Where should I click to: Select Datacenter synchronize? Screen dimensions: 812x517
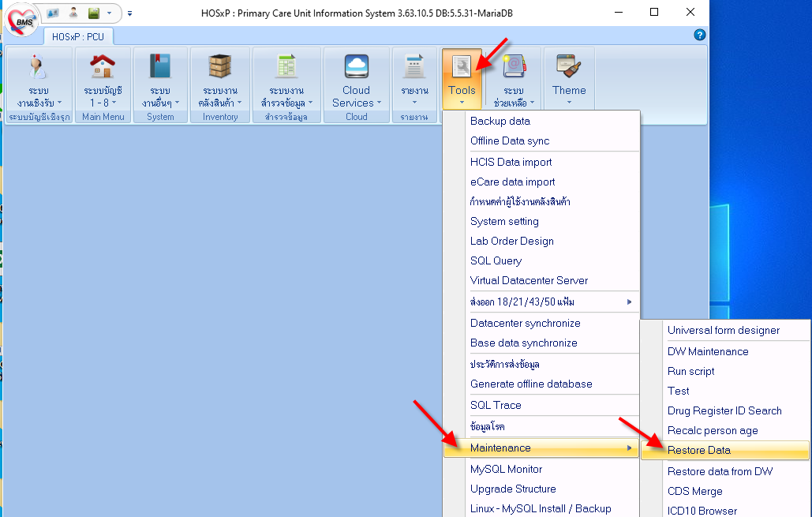541,324
